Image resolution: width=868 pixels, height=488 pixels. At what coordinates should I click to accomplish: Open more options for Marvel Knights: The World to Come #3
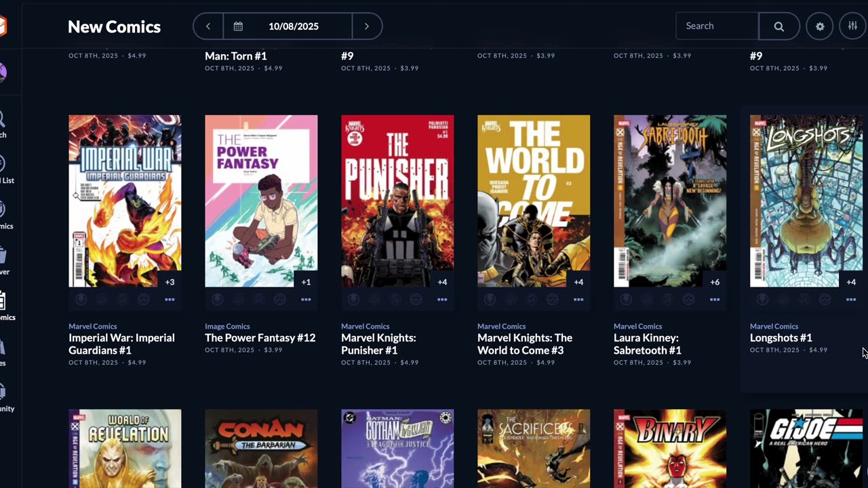[578, 300]
